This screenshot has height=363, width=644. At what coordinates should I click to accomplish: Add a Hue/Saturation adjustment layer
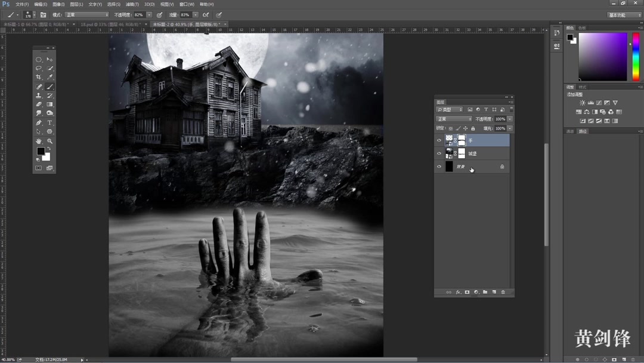(579, 112)
